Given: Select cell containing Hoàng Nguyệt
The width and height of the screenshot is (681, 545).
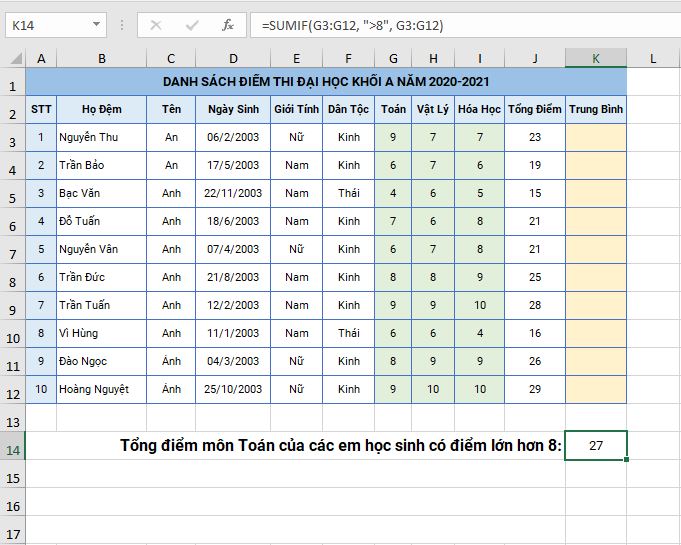Looking at the screenshot, I should pyautogui.click(x=102, y=389).
